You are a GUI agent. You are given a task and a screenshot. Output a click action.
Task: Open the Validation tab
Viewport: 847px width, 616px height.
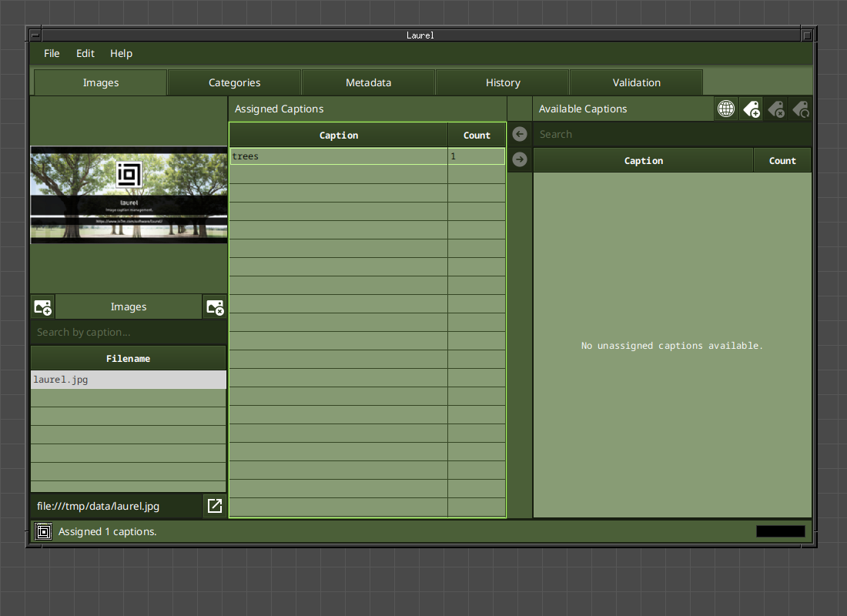636,82
